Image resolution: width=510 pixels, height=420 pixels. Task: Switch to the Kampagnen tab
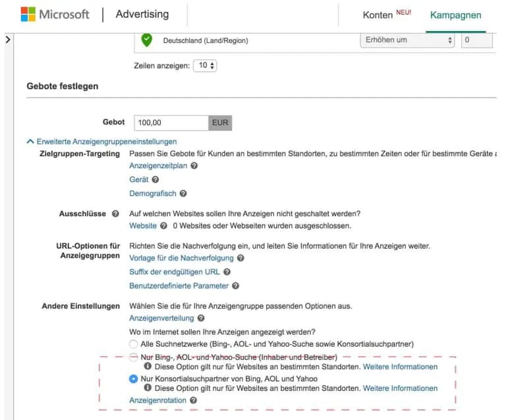[455, 15]
